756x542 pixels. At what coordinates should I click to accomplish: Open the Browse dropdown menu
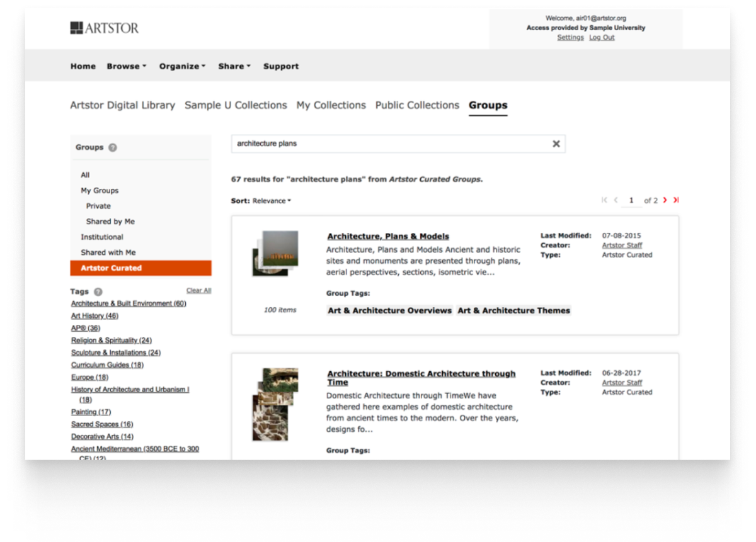click(x=126, y=66)
